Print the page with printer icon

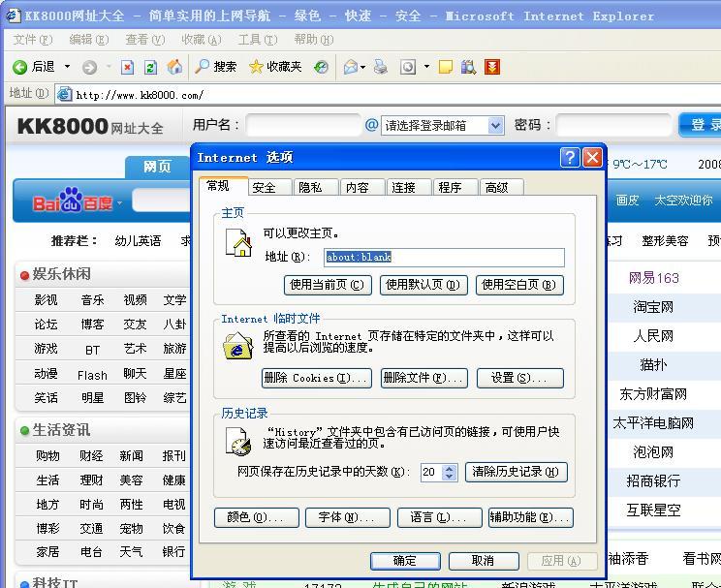tap(380, 67)
